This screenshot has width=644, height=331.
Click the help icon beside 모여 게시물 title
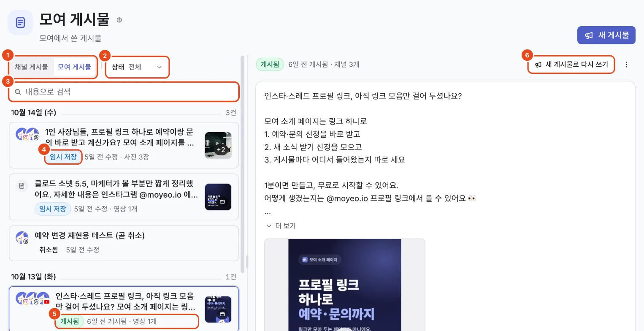[119, 20]
